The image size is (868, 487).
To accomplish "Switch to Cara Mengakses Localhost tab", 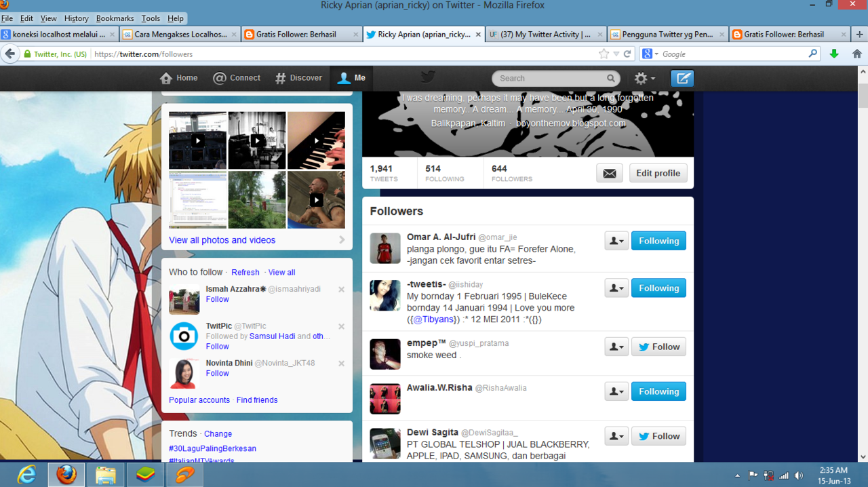I will pyautogui.click(x=181, y=34).
